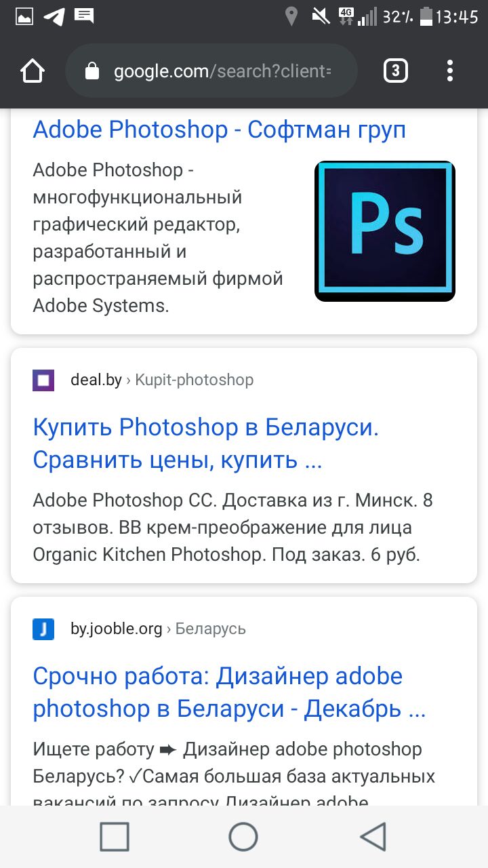Focus the google.com address bar
This screenshot has height=868, width=488.
tap(211, 71)
